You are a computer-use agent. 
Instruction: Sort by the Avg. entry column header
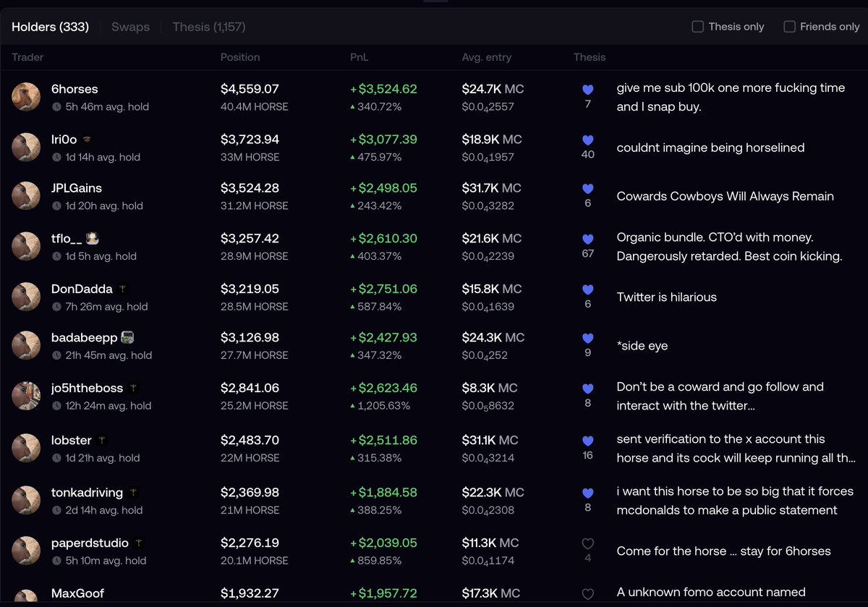487,57
